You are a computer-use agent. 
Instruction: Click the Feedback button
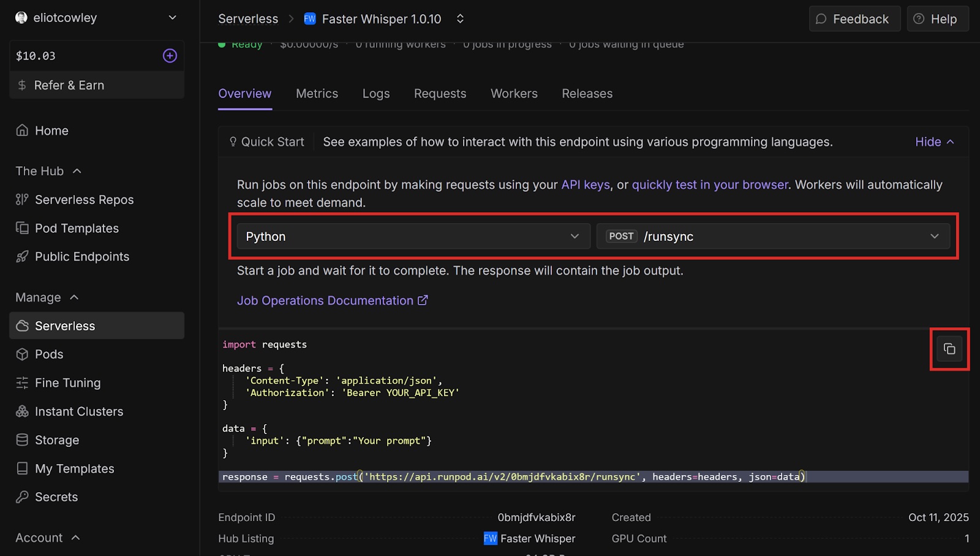point(854,19)
